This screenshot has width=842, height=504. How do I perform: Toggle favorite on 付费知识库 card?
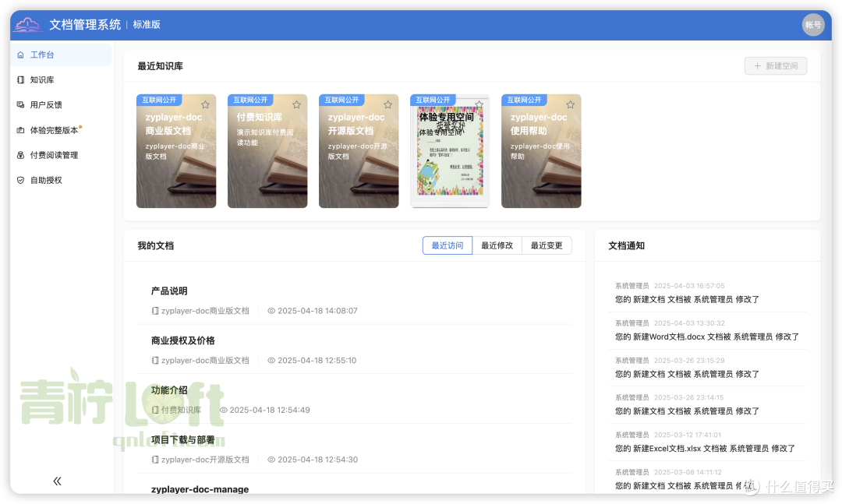tap(296, 104)
